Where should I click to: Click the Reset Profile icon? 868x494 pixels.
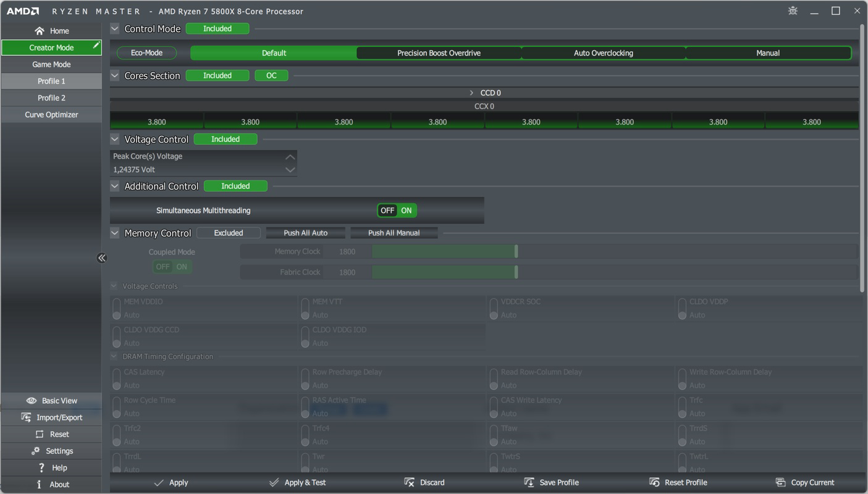click(x=654, y=482)
